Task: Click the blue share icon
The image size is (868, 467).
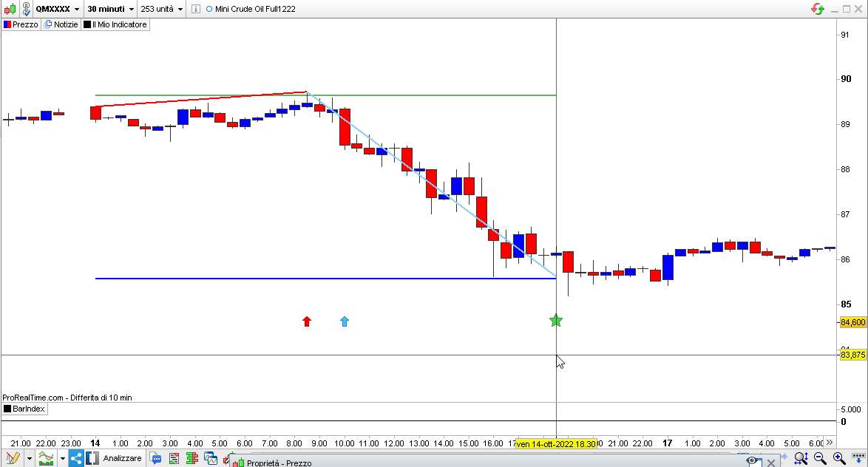Action: (x=76, y=458)
